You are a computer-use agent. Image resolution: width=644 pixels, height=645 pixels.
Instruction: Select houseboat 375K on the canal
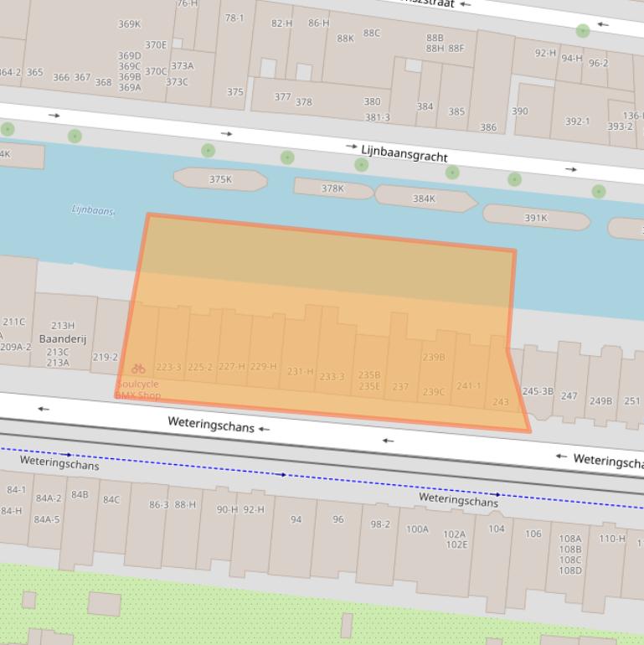click(220, 179)
